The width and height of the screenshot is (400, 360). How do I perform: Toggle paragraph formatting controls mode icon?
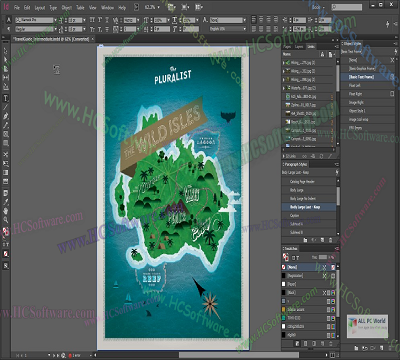coord(9,29)
